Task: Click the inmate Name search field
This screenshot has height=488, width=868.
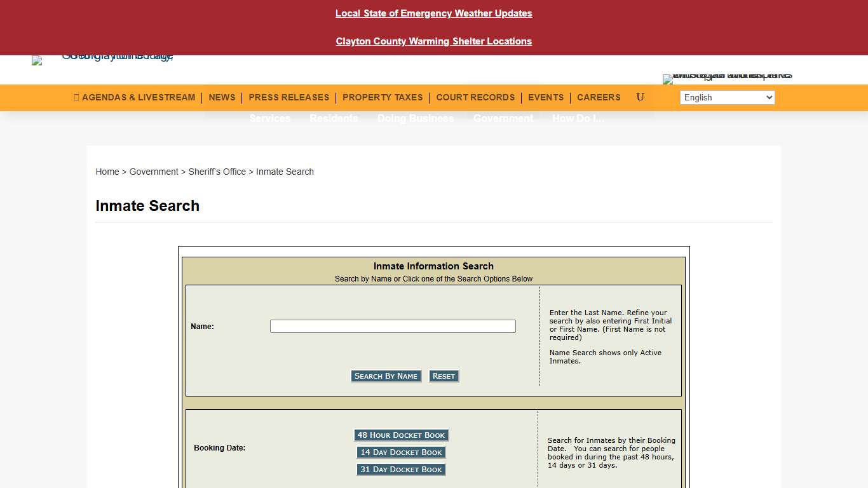Action: pyautogui.click(x=393, y=326)
